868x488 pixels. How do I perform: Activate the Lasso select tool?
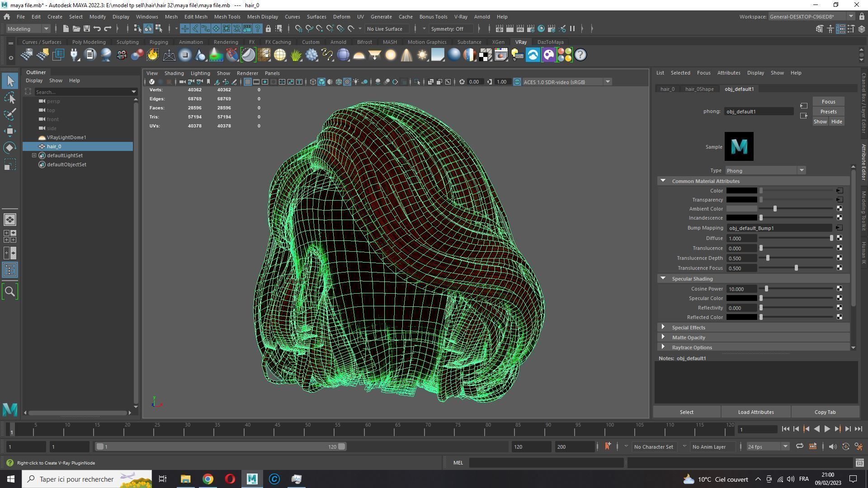pos(10,98)
